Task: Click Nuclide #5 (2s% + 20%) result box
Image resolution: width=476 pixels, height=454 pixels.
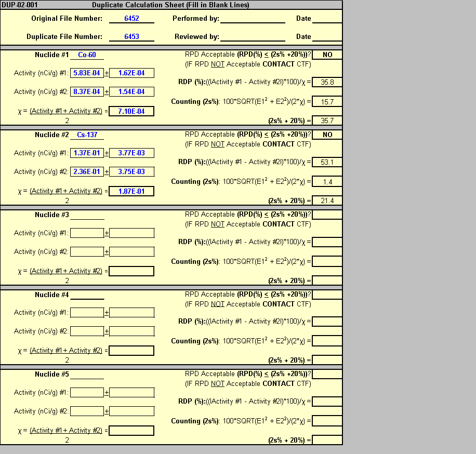Action: pos(327,440)
